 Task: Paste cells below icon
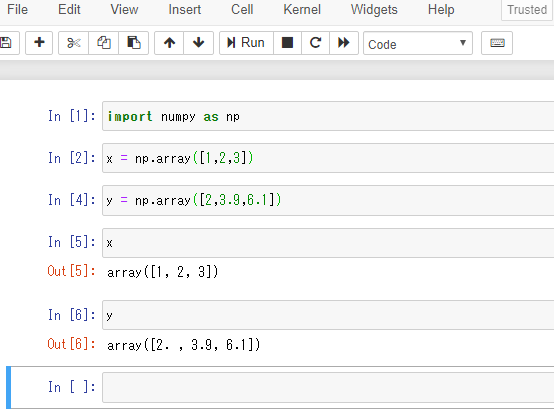click(134, 43)
